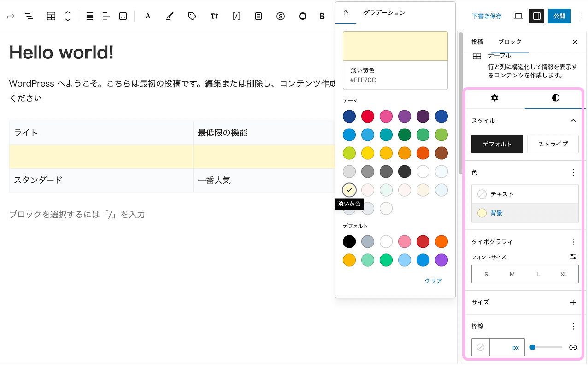The width and height of the screenshot is (588, 368).
Task: Click the 公開 publish button
Action: coord(559,16)
